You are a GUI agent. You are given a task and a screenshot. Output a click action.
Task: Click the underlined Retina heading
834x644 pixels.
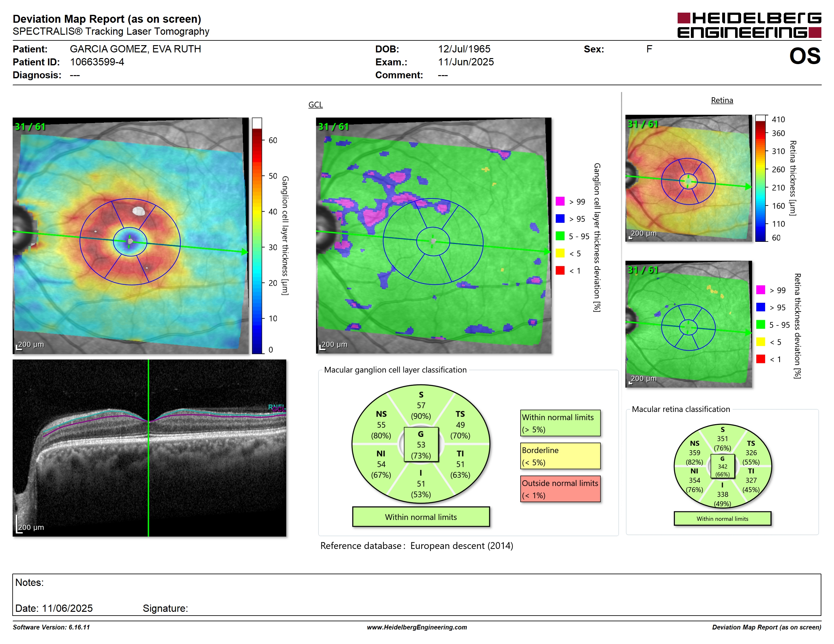pyautogui.click(x=722, y=100)
